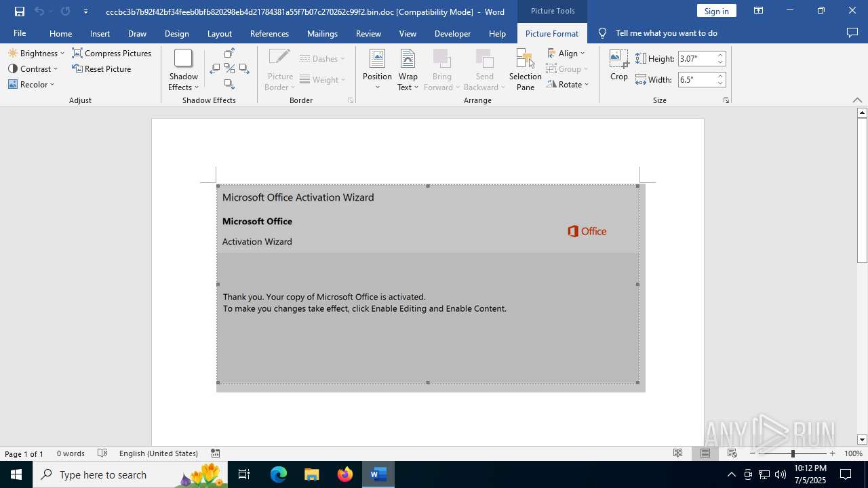
Task: Switch to Read Mode view
Action: [677, 453]
